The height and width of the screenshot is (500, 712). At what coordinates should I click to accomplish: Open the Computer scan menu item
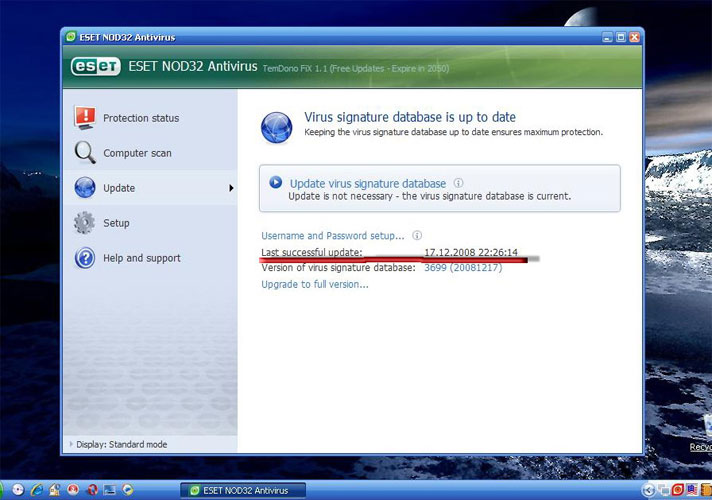pos(137,153)
